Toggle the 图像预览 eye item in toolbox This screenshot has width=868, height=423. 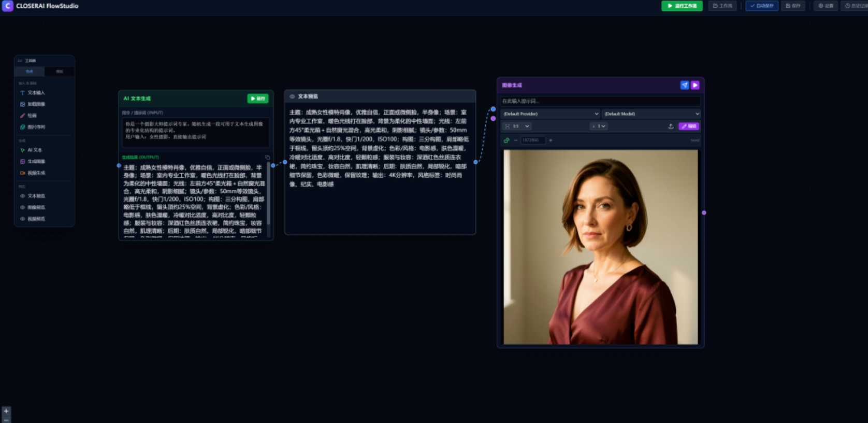(35, 207)
